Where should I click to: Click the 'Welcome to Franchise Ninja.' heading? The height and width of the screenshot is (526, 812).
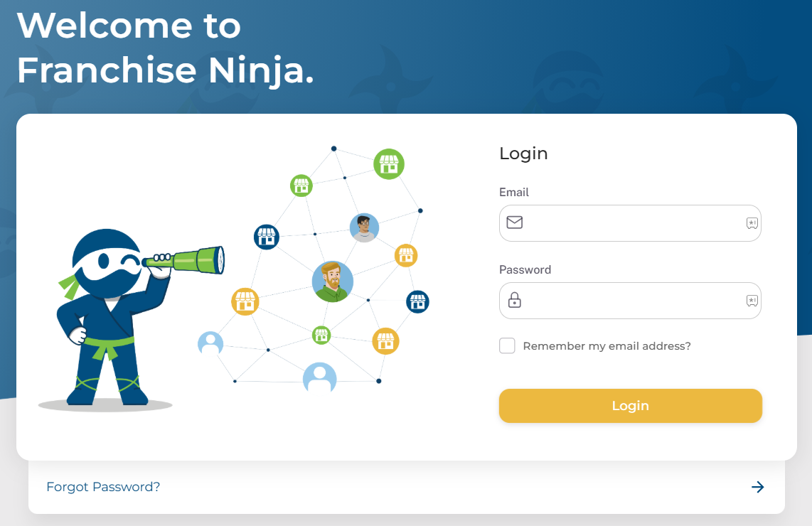(x=165, y=48)
